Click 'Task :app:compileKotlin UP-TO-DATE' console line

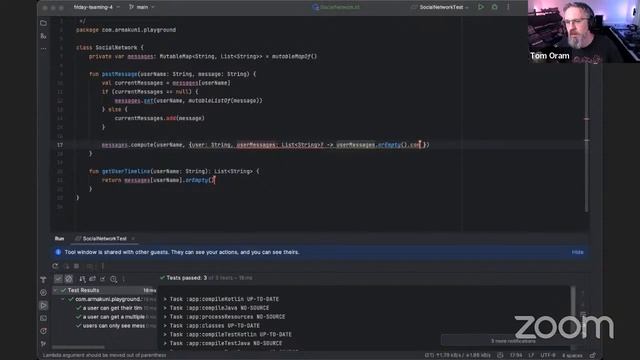point(224,299)
